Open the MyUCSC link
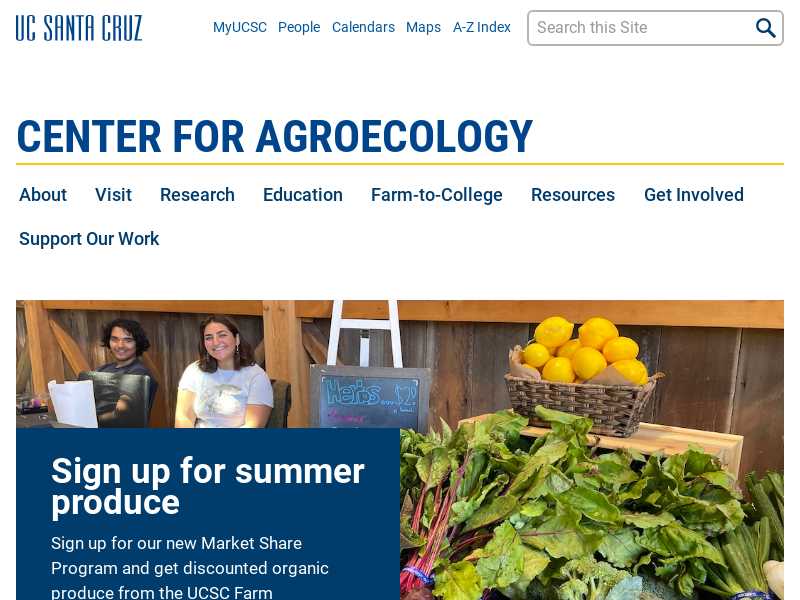 (240, 27)
